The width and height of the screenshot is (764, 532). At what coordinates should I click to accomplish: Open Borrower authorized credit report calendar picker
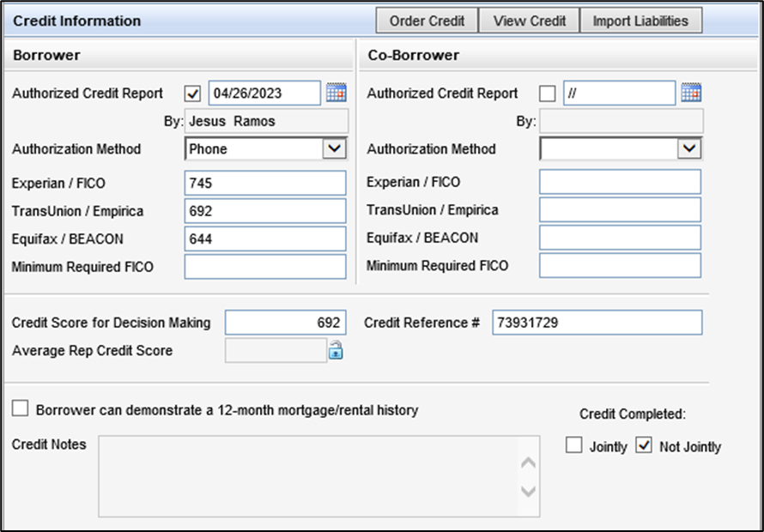tap(336, 93)
